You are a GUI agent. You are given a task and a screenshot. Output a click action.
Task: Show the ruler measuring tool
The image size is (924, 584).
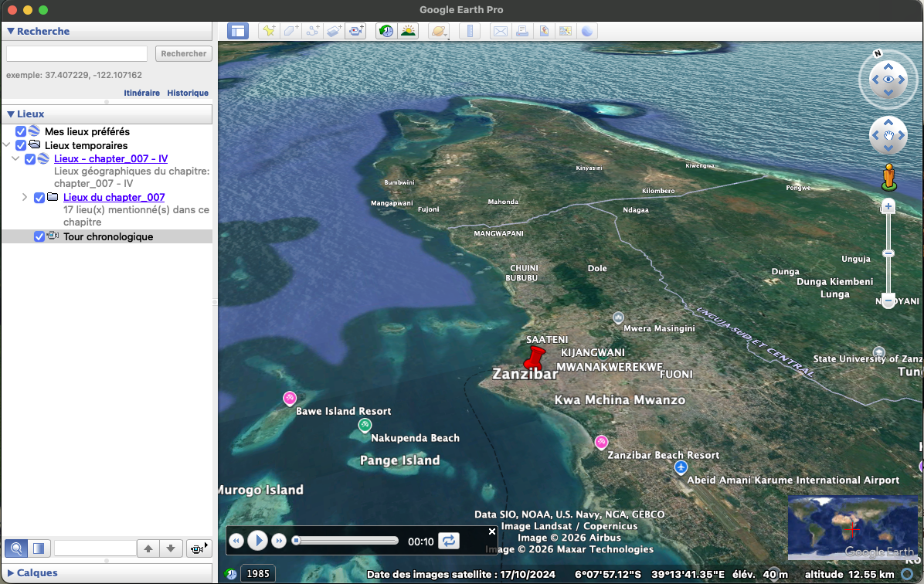470,30
